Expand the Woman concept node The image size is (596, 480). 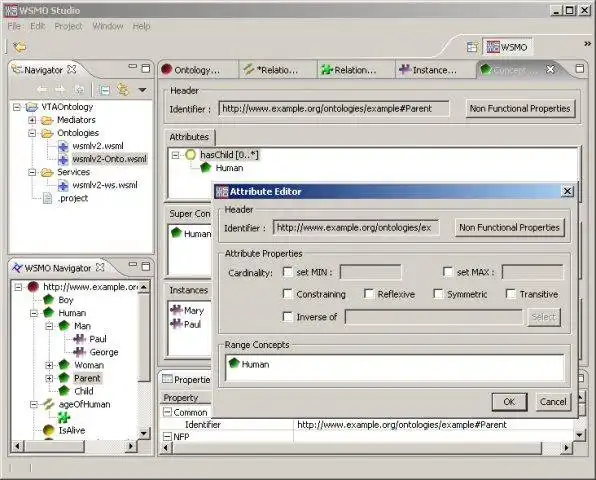(x=49, y=365)
